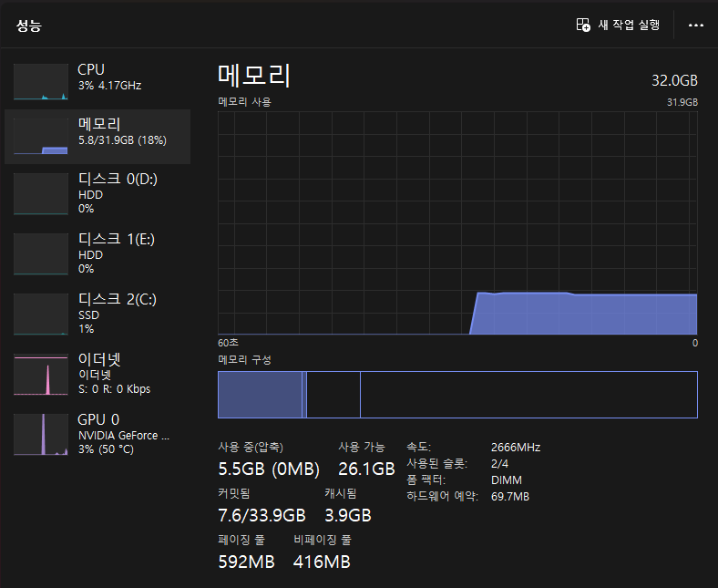The image size is (718, 588).
Task: Click the 2/4 slots used value
Action: (x=499, y=464)
